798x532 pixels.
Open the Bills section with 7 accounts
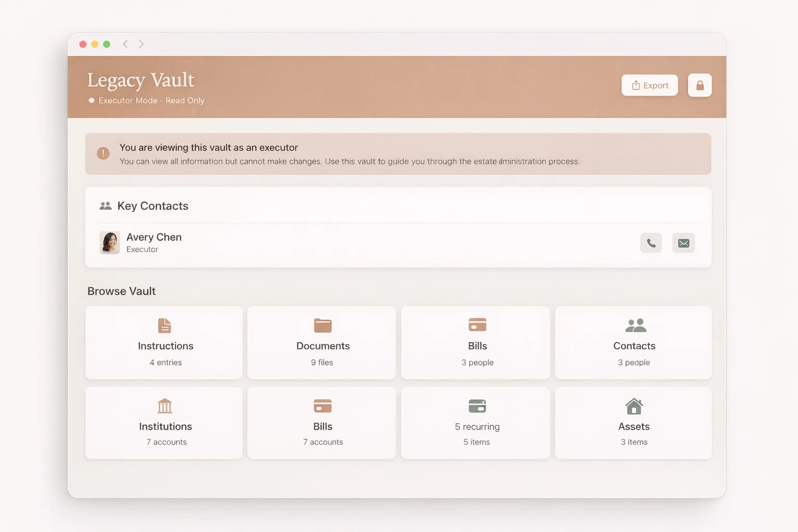[322, 423]
